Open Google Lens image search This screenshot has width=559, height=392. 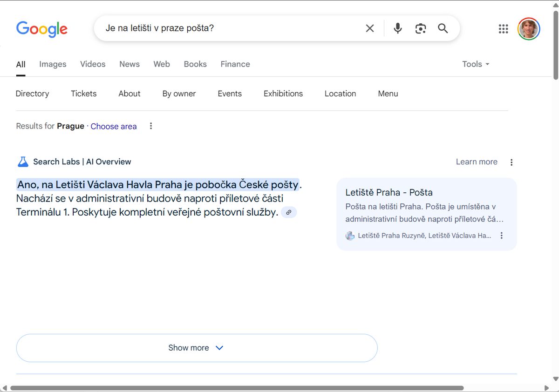coord(421,28)
